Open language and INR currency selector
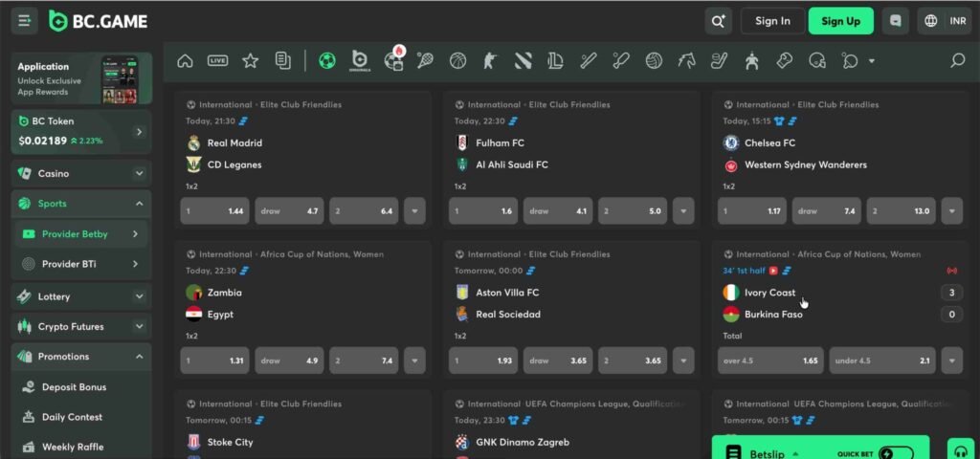Viewport: 980px width, 459px height. (x=945, y=21)
